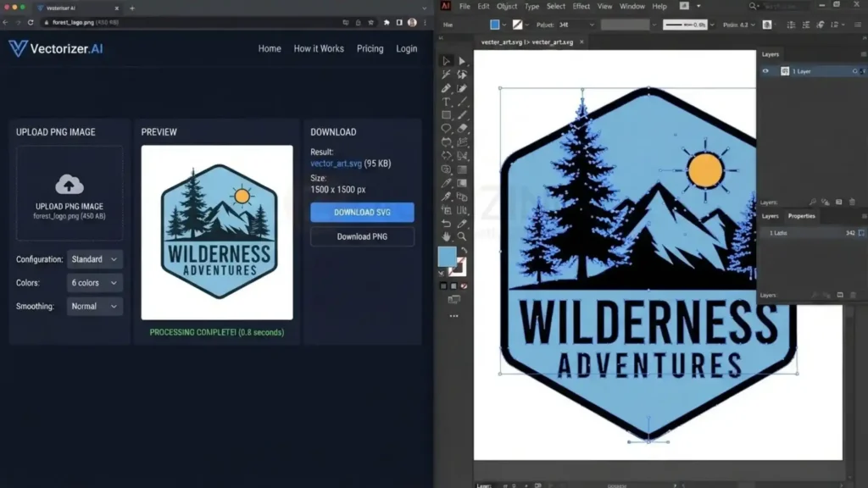Select the Magic Wand tool
The width and height of the screenshot is (868, 488).
tap(446, 75)
